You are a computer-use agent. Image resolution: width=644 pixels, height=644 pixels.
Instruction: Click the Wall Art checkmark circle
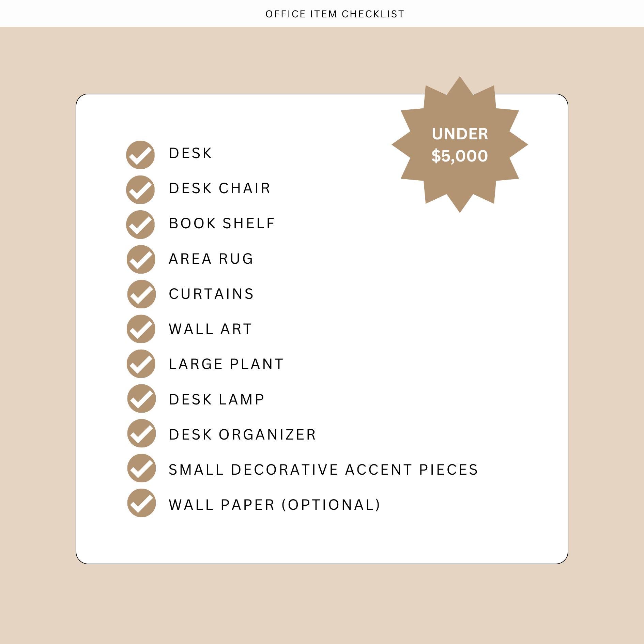[x=141, y=329]
